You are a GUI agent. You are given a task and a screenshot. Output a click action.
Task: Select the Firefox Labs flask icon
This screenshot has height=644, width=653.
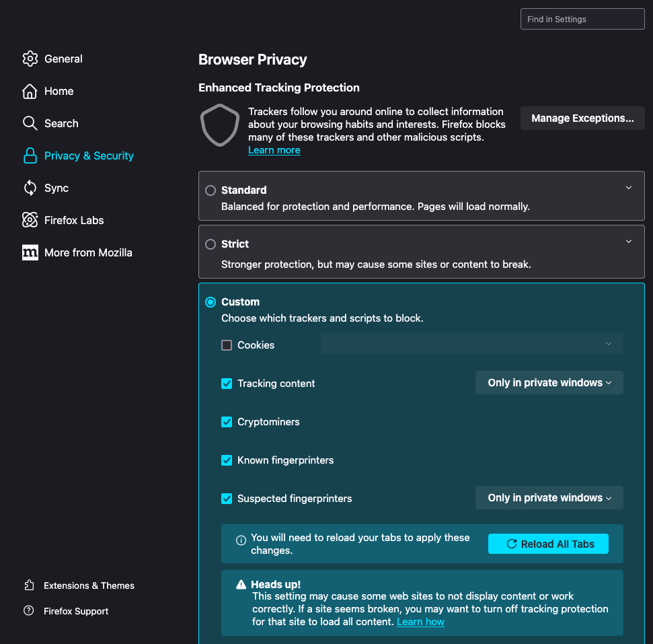click(30, 220)
